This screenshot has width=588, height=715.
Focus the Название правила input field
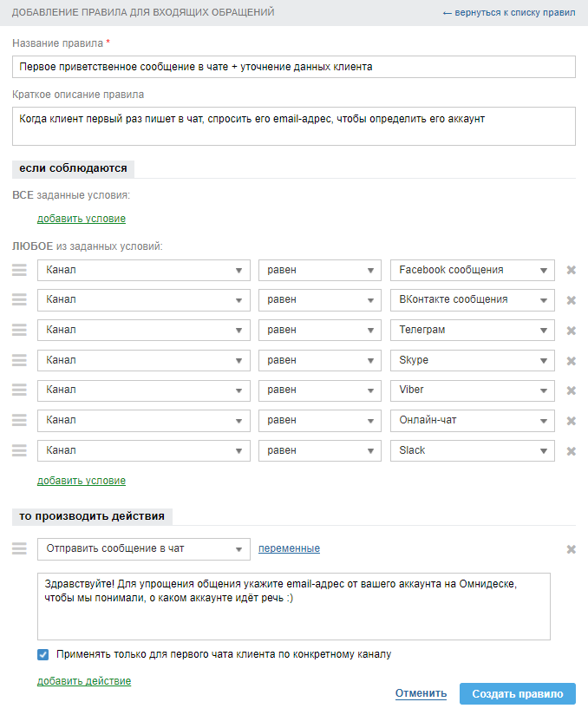coord(294,67)
